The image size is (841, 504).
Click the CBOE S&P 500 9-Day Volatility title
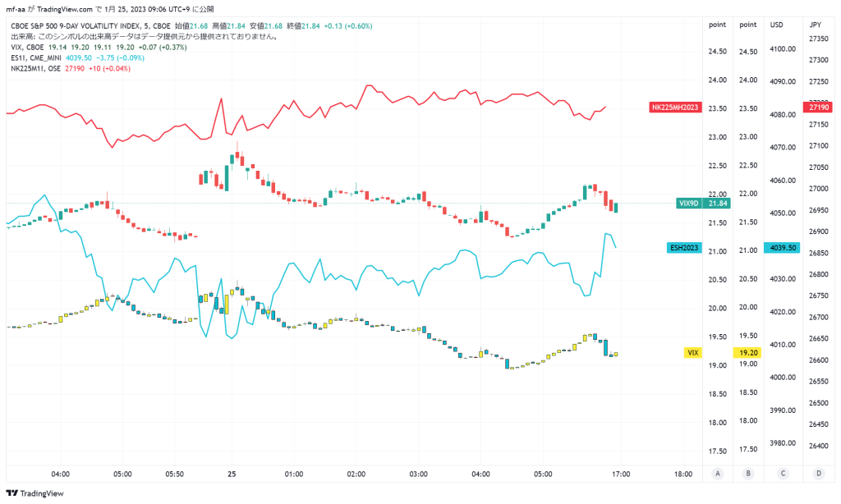coord(76,25)
